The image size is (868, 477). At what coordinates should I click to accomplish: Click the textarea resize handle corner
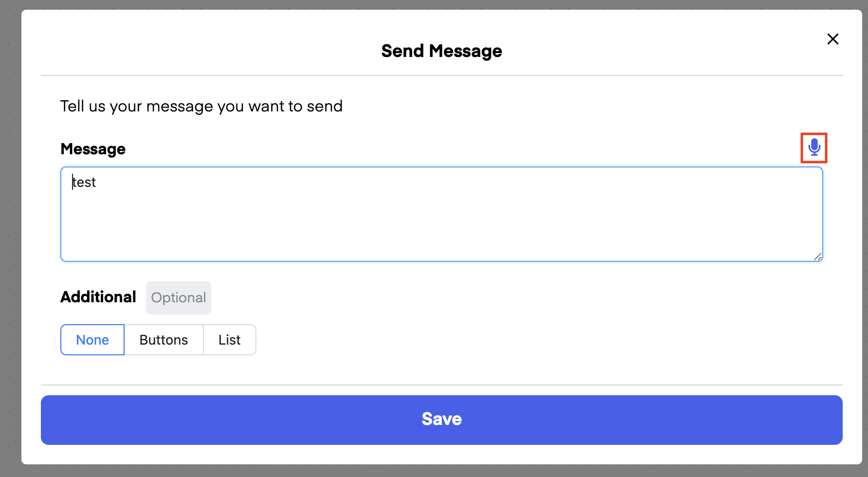818,257
